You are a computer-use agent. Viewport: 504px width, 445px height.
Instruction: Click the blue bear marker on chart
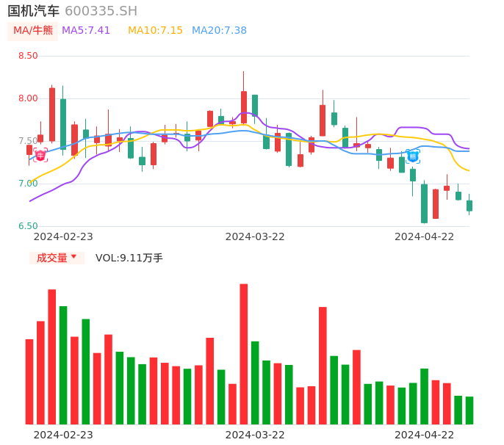coord(413,156)
